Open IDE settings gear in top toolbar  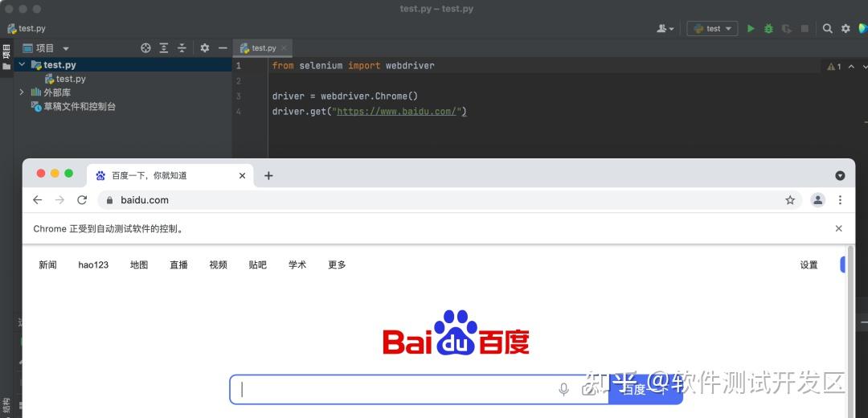click(x=845, y=28)
